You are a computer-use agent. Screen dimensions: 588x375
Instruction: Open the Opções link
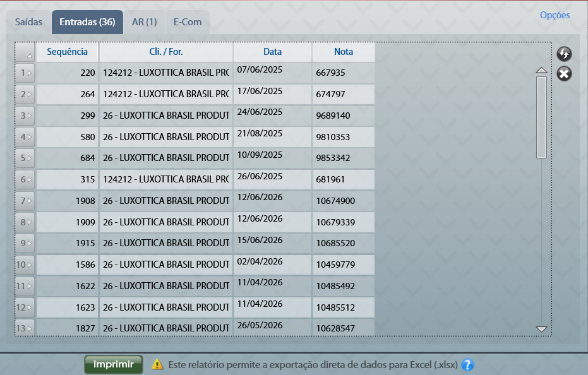pos(555,15)
